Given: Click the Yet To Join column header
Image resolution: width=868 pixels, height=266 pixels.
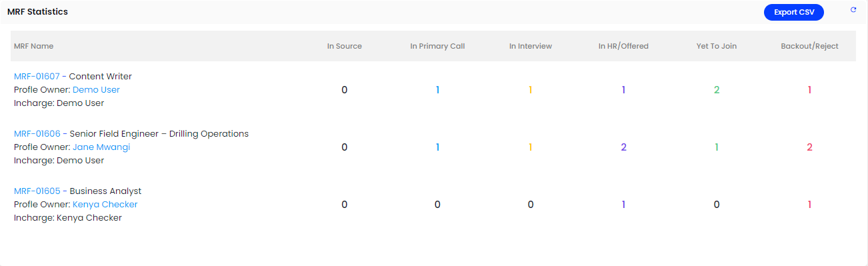Looking at the screenshot, I should pyautogui.click(x=717, y=47).
